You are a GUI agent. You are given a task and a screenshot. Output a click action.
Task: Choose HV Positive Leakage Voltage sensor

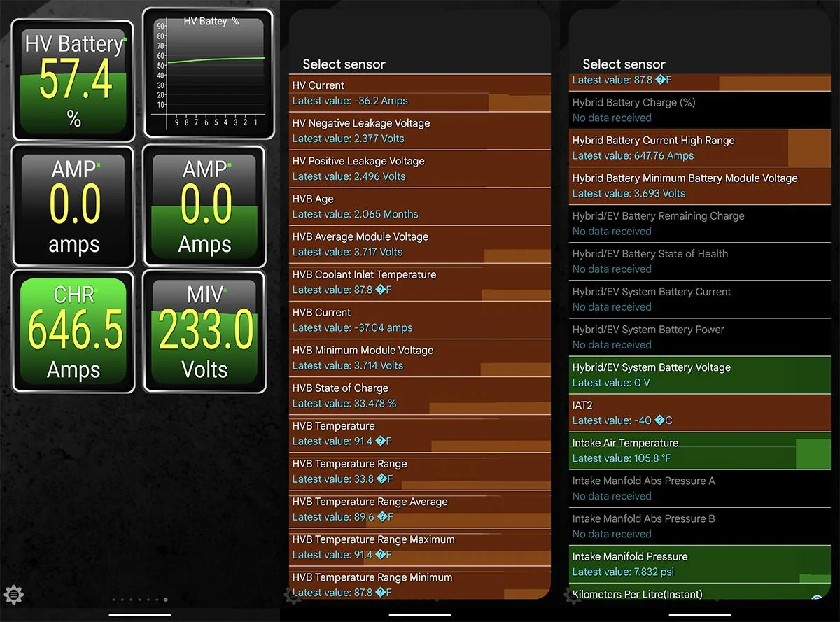420,169
